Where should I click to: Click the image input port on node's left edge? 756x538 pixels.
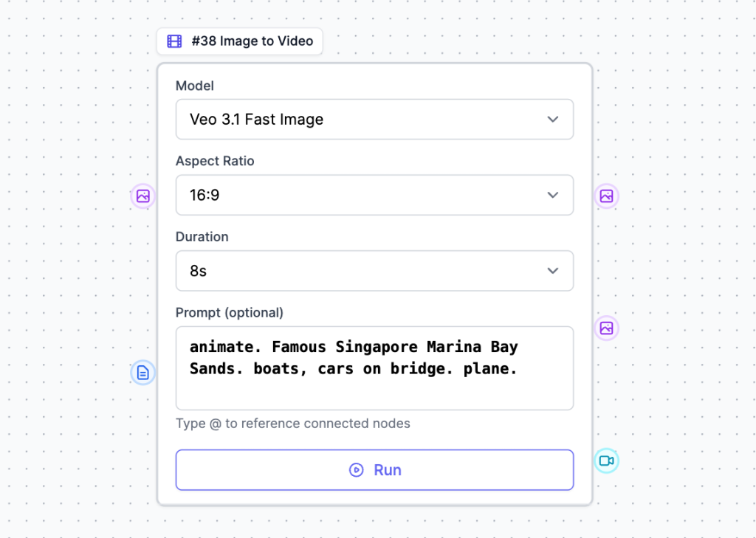143,196
